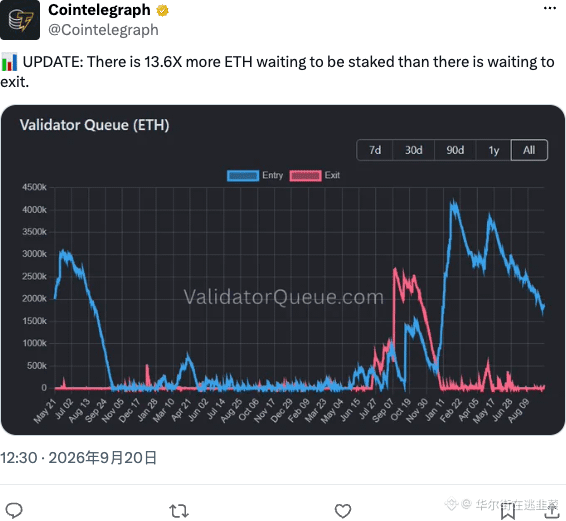Open the share upload icon

pyautogui.click(x=551, y=511)
